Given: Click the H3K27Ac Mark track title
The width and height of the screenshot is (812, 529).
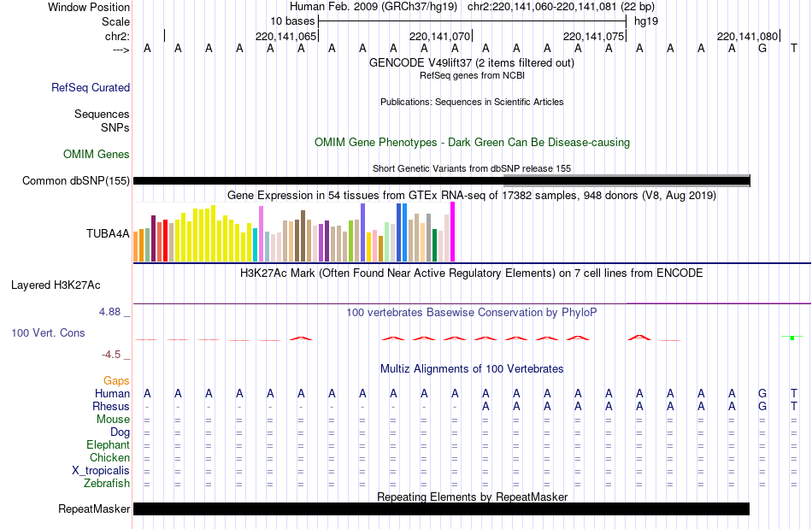Looking at the screenshot, I should 472,273.
